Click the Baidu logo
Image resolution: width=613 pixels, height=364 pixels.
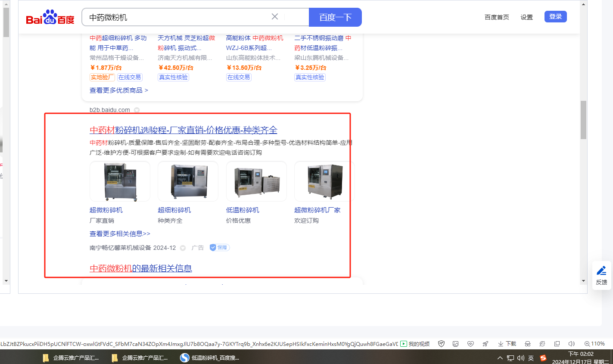(x=50, y=18)
